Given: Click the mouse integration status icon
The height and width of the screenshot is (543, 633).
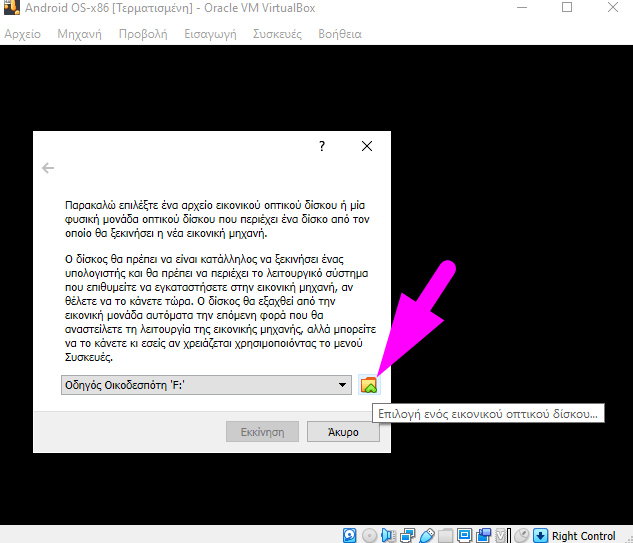Looking at the screenshot, I should pyautogui.click(x=522, y=536).
